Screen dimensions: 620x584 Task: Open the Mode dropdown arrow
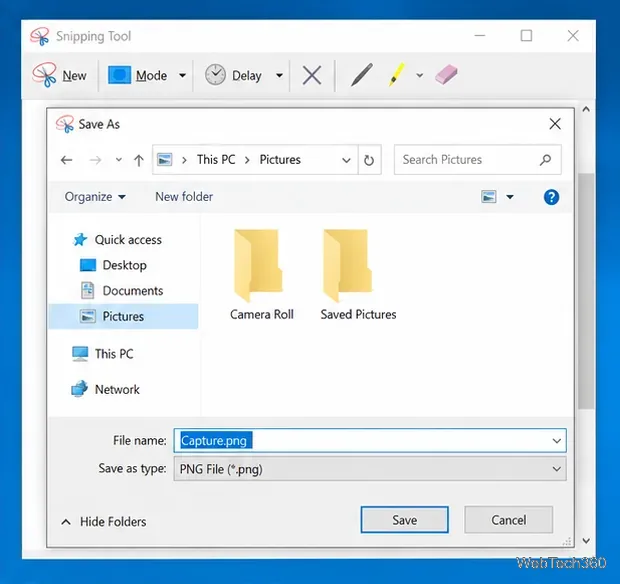(x=182, y=75)
